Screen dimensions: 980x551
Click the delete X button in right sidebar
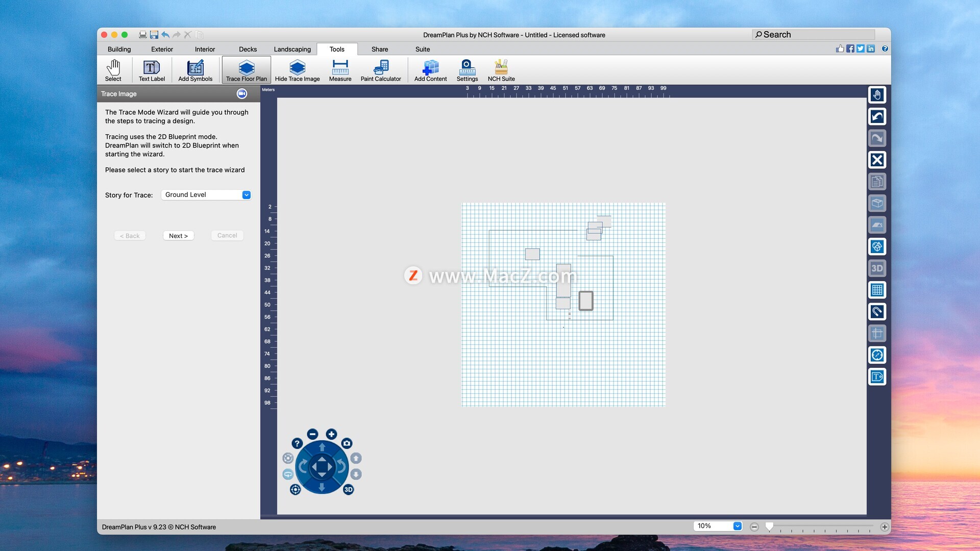(877, 160)
